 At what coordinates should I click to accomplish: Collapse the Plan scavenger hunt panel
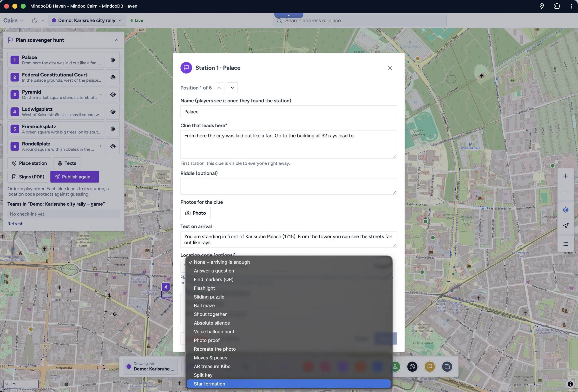point(116,40)
